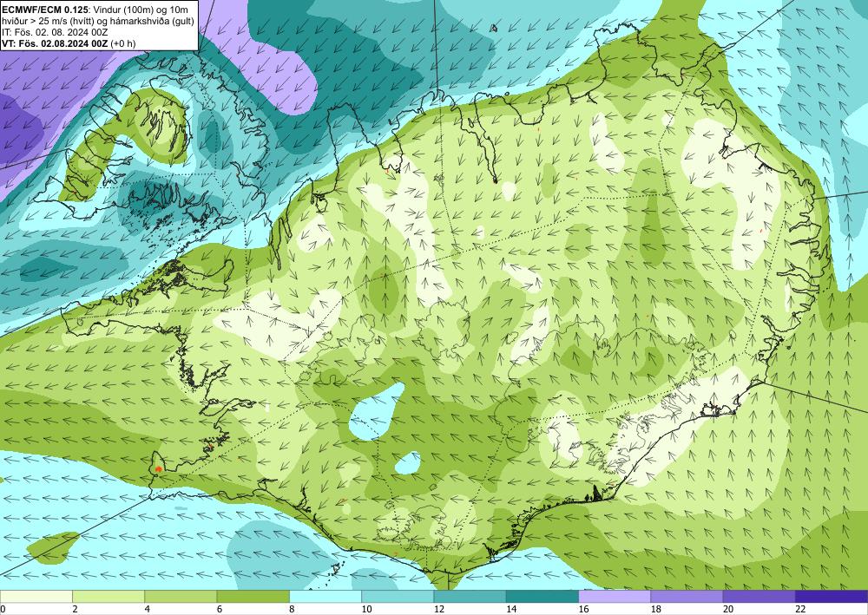
Task: Click the legend scale label "22"
Action: coord(800,610)
